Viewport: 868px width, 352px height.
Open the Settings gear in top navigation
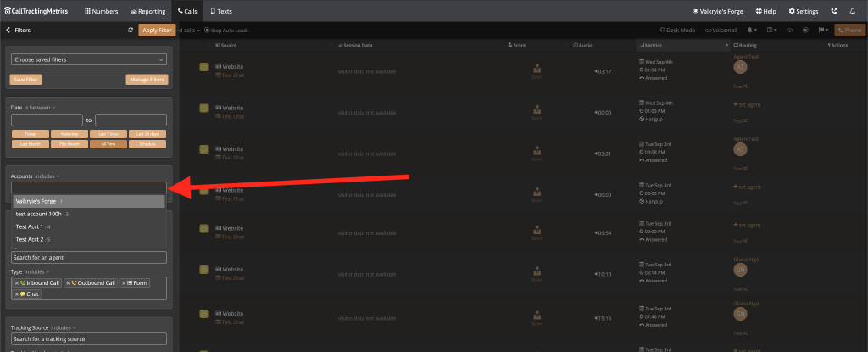804,11
